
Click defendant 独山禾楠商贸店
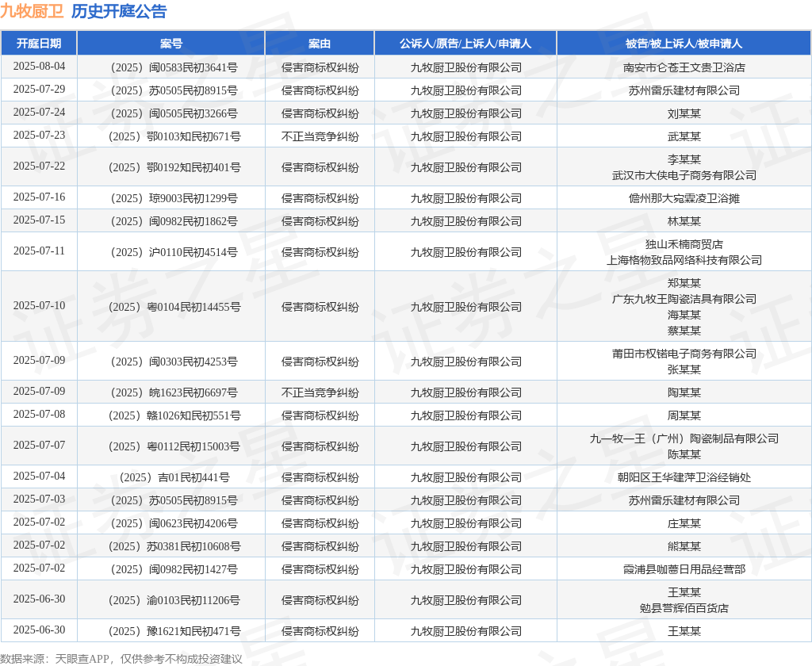coord(684,244)
